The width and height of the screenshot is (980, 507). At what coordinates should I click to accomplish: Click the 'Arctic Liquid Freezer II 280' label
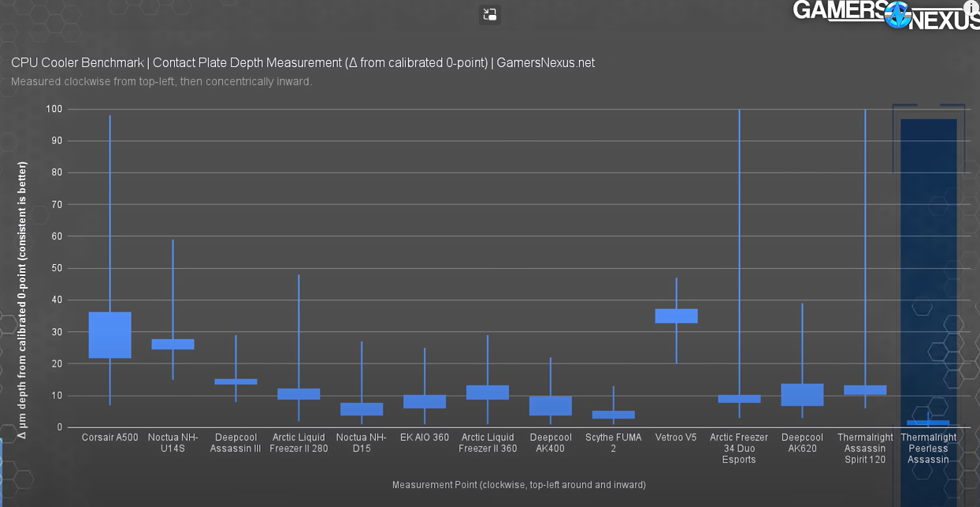tap(299, 443)
